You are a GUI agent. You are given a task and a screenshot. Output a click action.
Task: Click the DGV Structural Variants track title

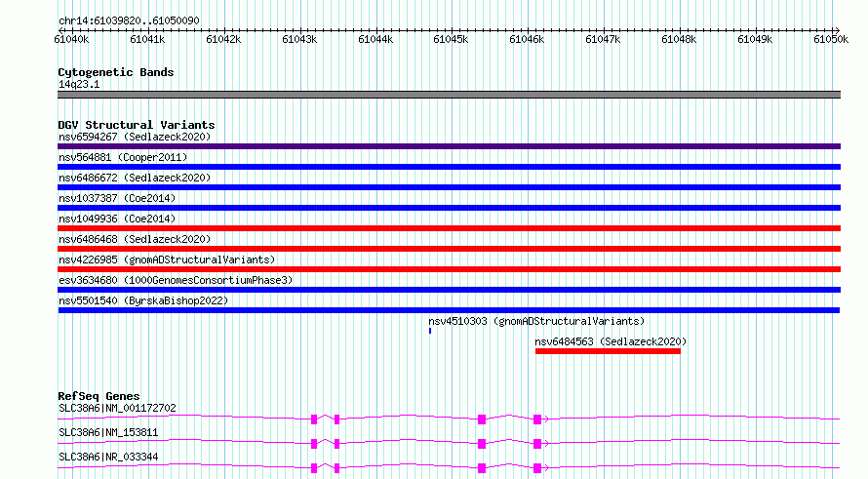137,125
